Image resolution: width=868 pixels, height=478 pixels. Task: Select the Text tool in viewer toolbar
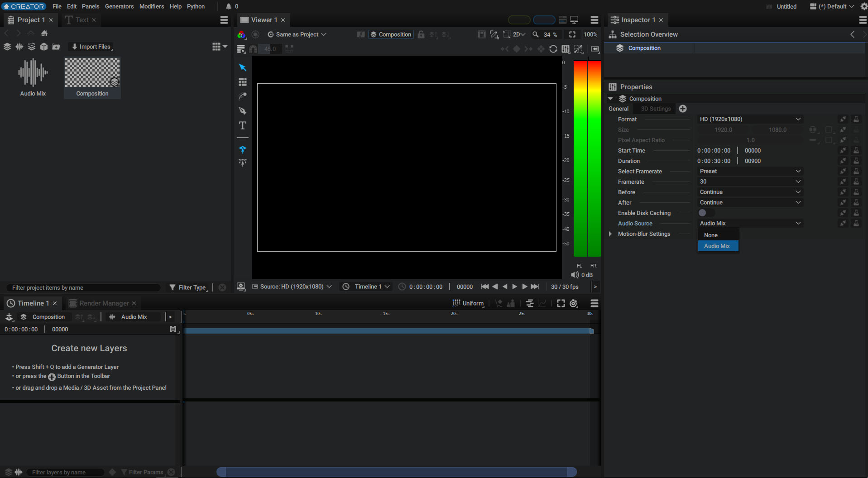(x=243, y=125)
